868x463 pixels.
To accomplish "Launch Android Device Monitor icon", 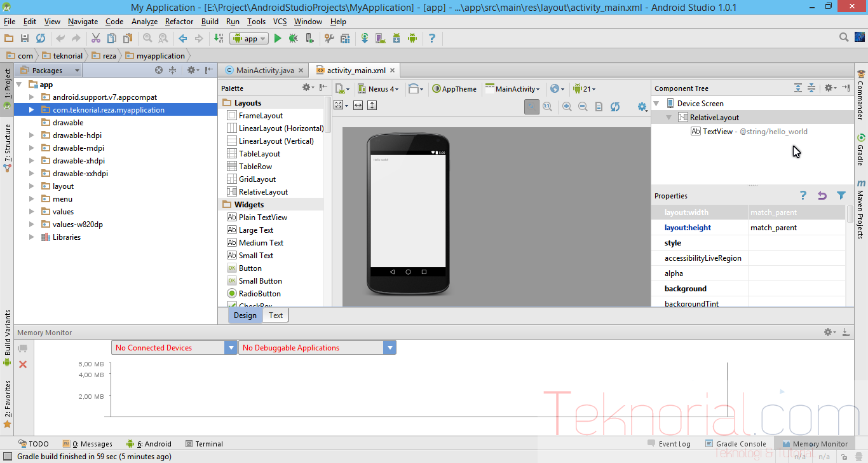I will 412,39.
